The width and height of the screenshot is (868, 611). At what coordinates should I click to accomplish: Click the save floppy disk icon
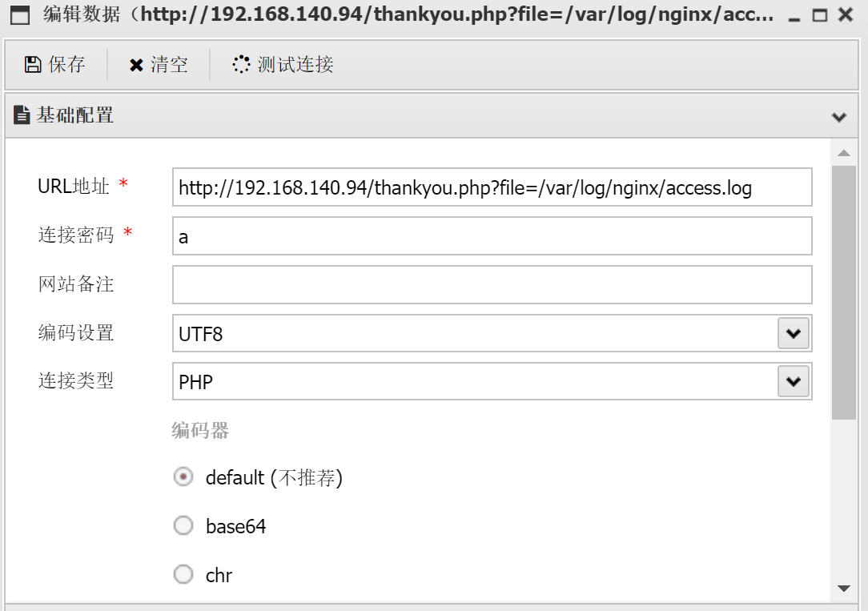[33, 65]
